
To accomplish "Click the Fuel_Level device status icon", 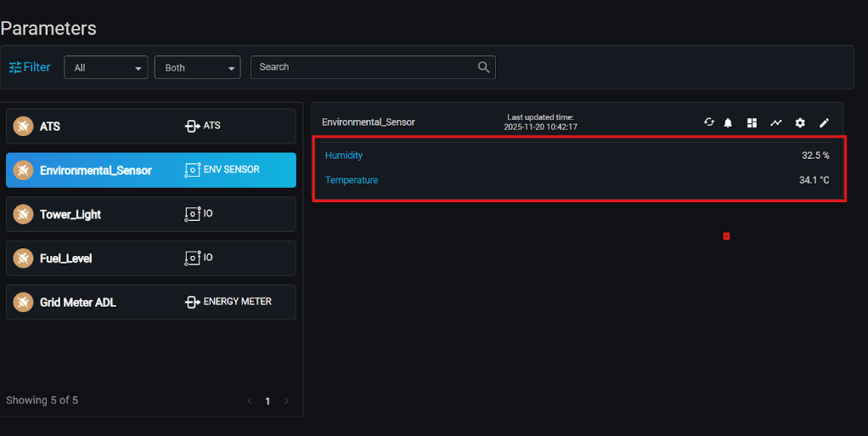I will (x=23, y=258).
